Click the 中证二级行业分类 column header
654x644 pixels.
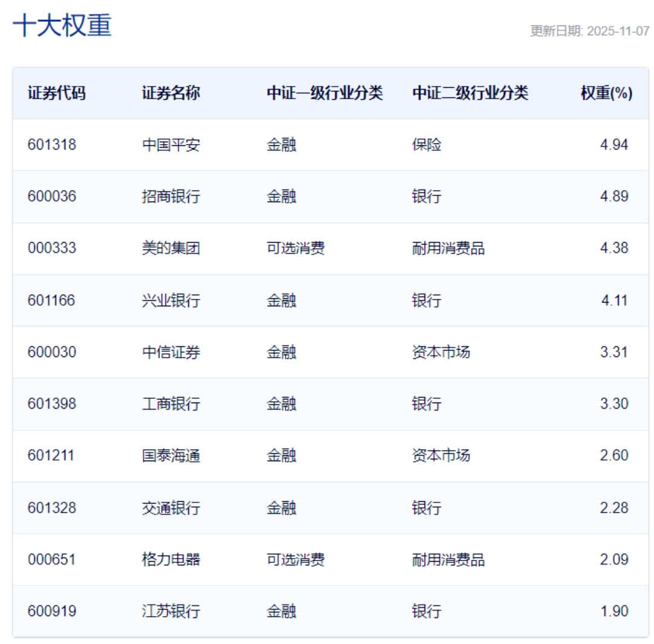pyautogui.click(x=470, y=93)
